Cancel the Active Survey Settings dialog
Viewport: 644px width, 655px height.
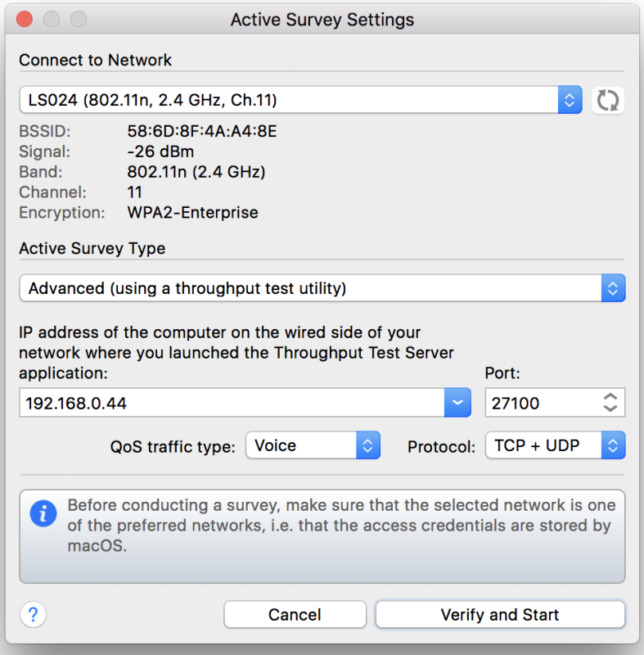coord(295,614)
